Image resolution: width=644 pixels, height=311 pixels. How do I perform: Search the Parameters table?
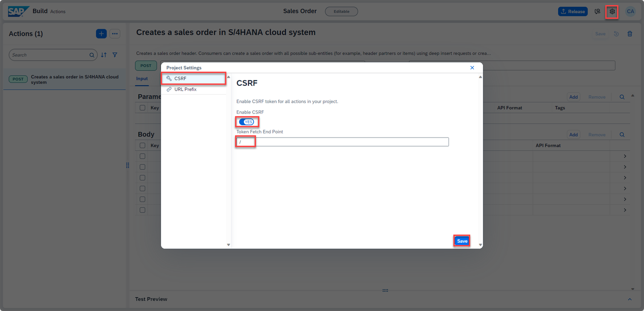pos(622,97)
